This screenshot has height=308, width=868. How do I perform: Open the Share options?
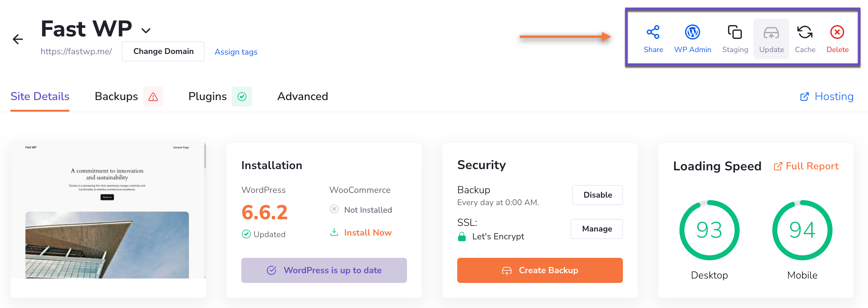653,38
